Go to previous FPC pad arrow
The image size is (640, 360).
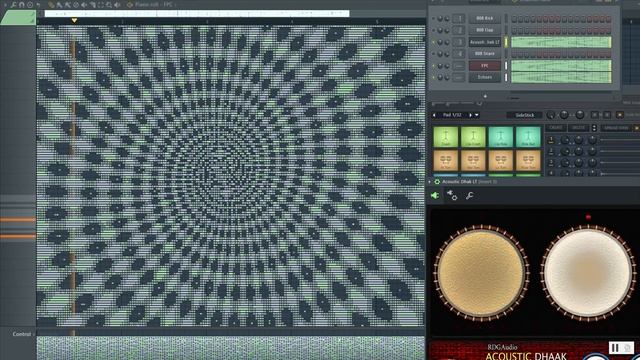pos(434,115)
